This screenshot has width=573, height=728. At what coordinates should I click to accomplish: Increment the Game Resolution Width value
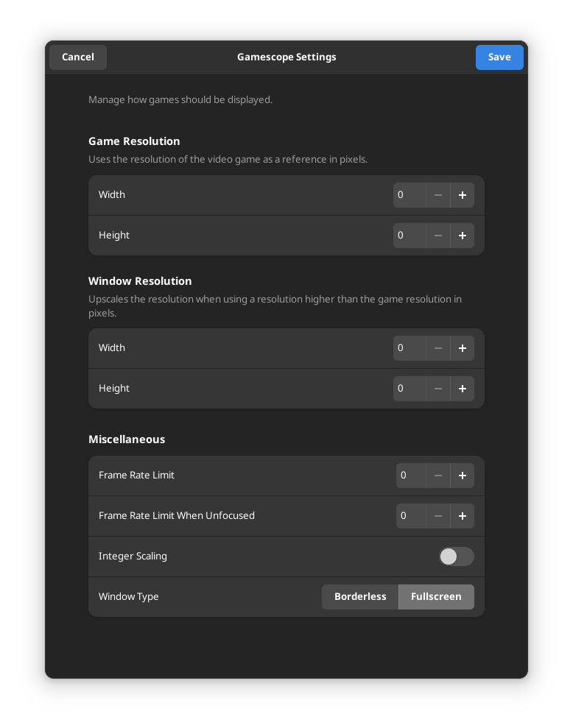point(462,195)
